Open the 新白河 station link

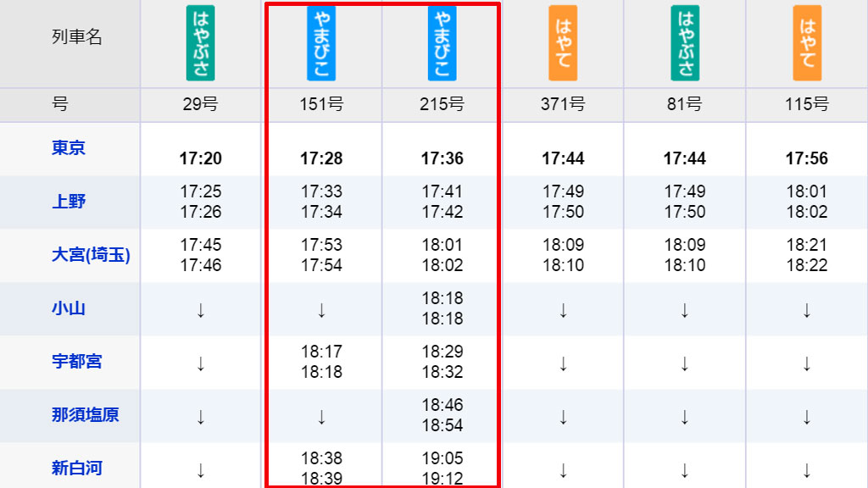point(77,468)
